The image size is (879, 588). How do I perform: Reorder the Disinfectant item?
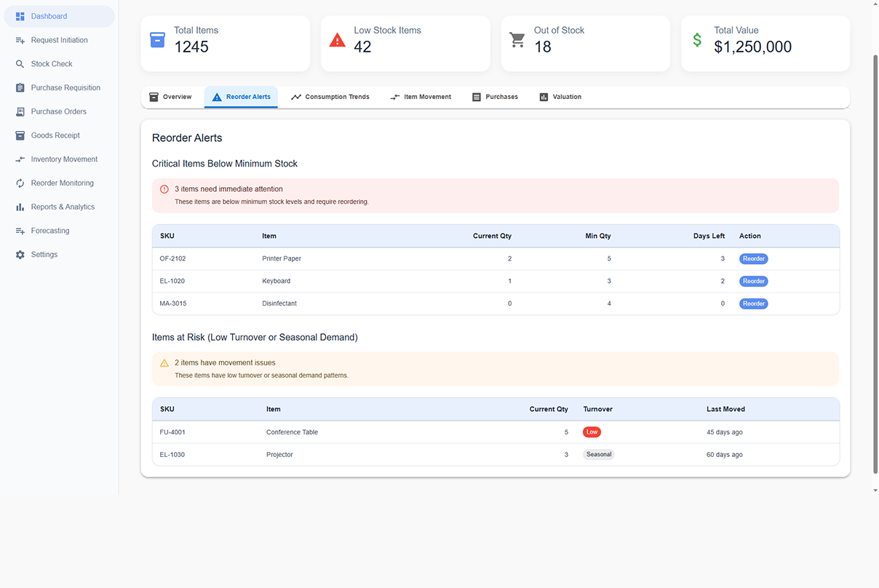tap(754, 303)
